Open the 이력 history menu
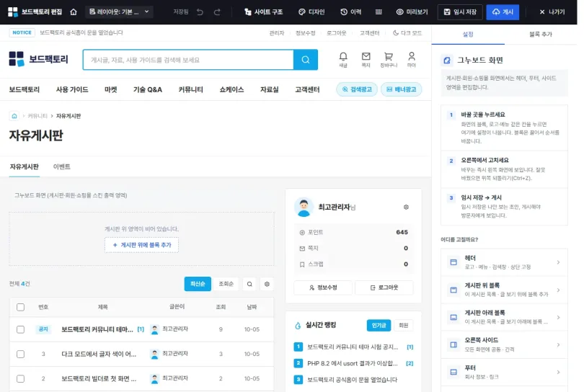Viewport: 584px width, 392px height. tap(351, 12)
